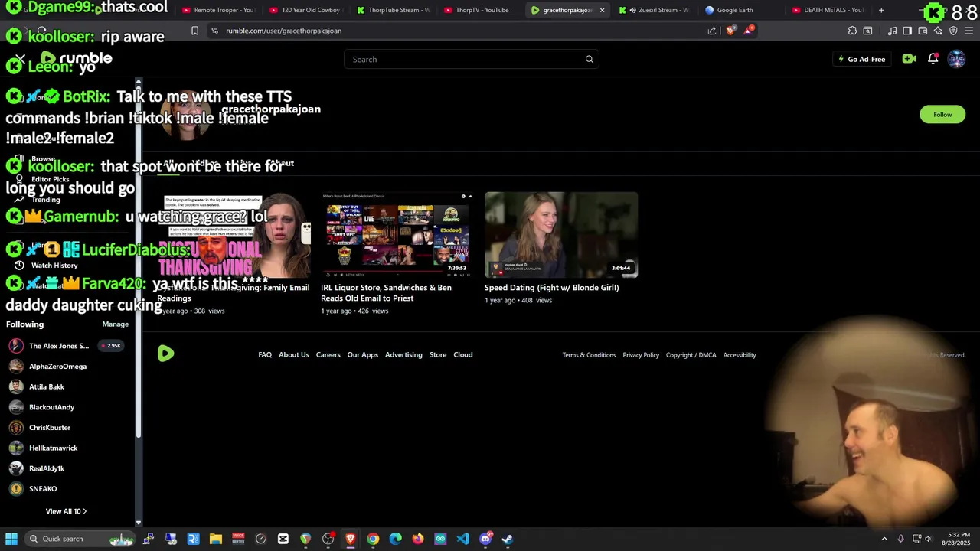
Task: Open Steam from the taskbar
Action: pos(508,539)
